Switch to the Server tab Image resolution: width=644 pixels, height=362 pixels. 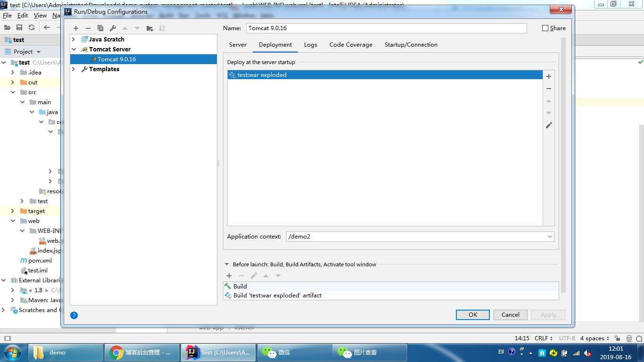pyautogui.click(x=238, y=45)
